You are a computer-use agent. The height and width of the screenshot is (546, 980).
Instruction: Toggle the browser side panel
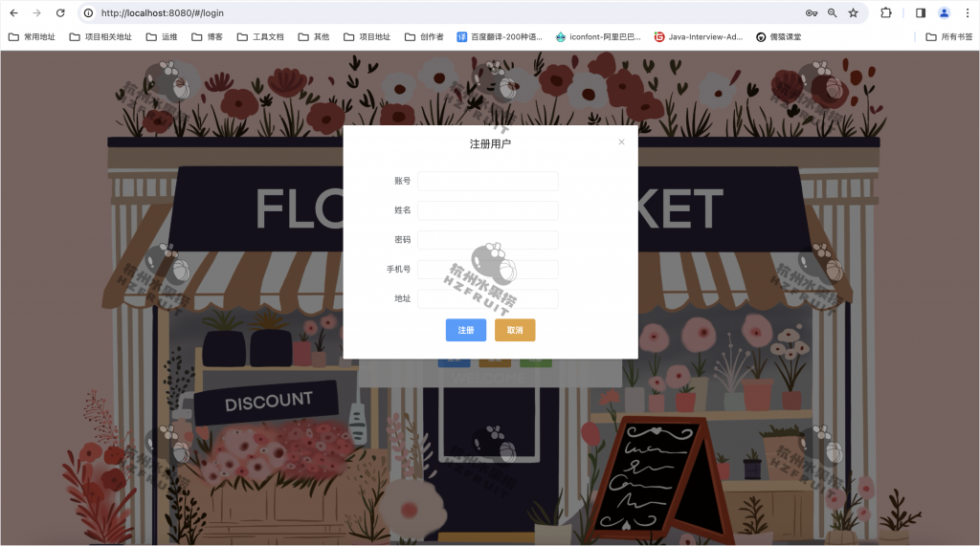tap(921, 12)
